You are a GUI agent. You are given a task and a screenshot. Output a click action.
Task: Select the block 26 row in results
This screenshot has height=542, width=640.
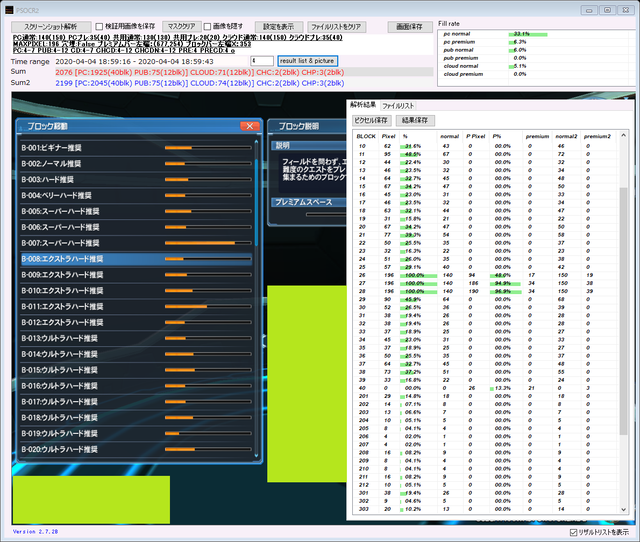486,275
